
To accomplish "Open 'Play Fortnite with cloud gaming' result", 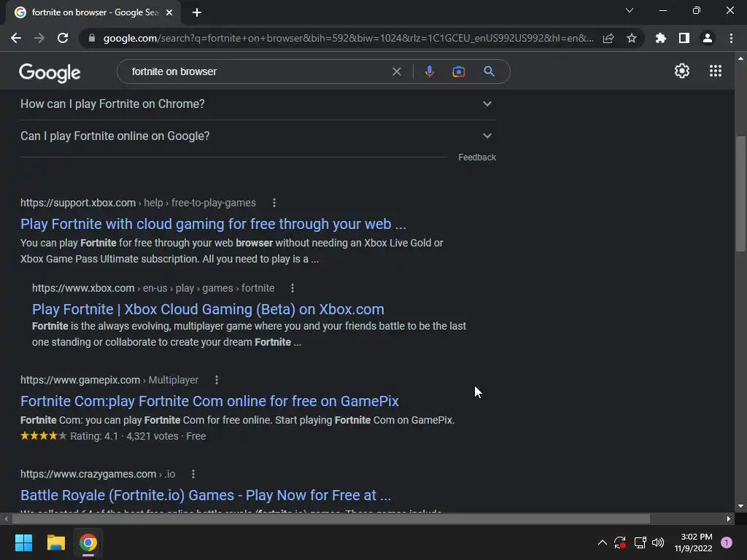I will [x=213, y=224].
